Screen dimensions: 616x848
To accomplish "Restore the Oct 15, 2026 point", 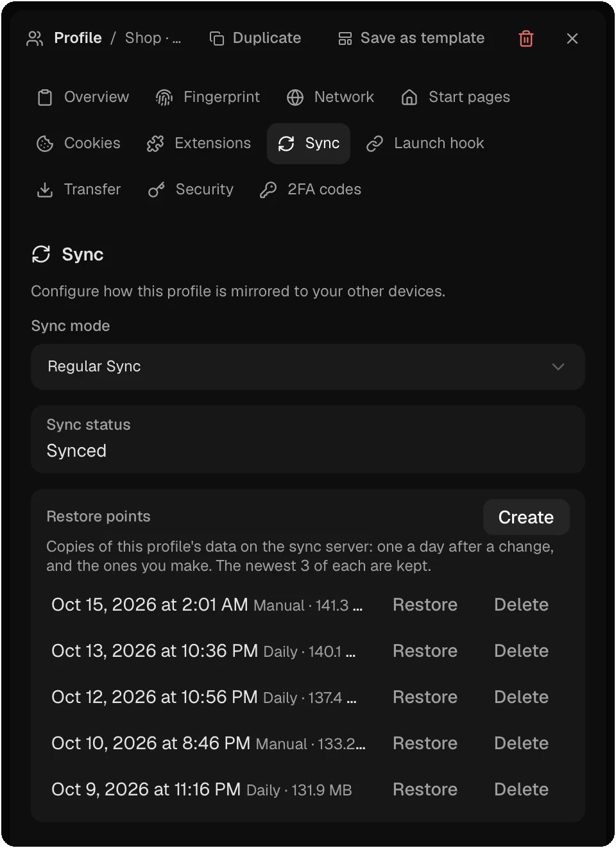I will pos(425,605).
